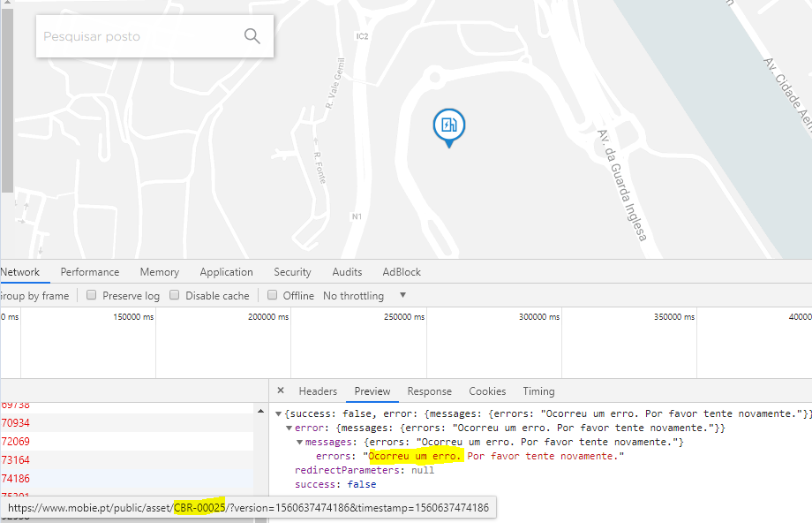Enable the Preserve log checkbox
This screenshot has width=812, height=523.
point(92,295)
